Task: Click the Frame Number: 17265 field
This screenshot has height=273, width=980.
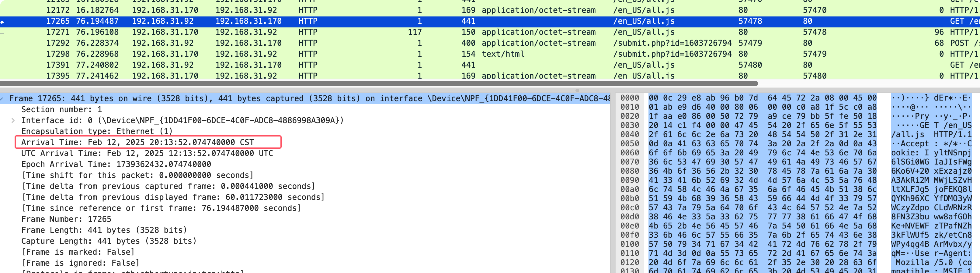Action: point(66,220)
